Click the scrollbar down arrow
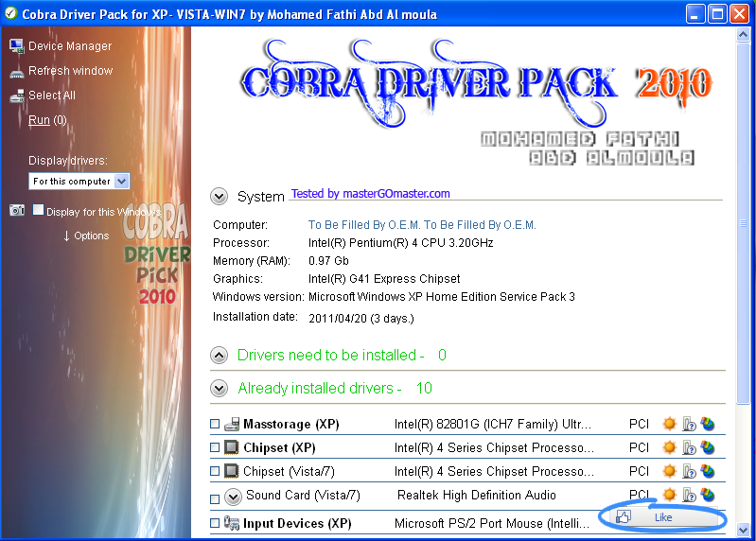The width and height of the screenshot is (756, 541). coord(743,530)
